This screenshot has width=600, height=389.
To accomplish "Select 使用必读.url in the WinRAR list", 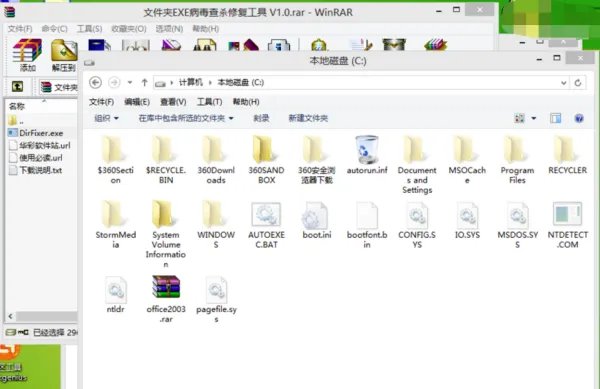I will [36, 158].
